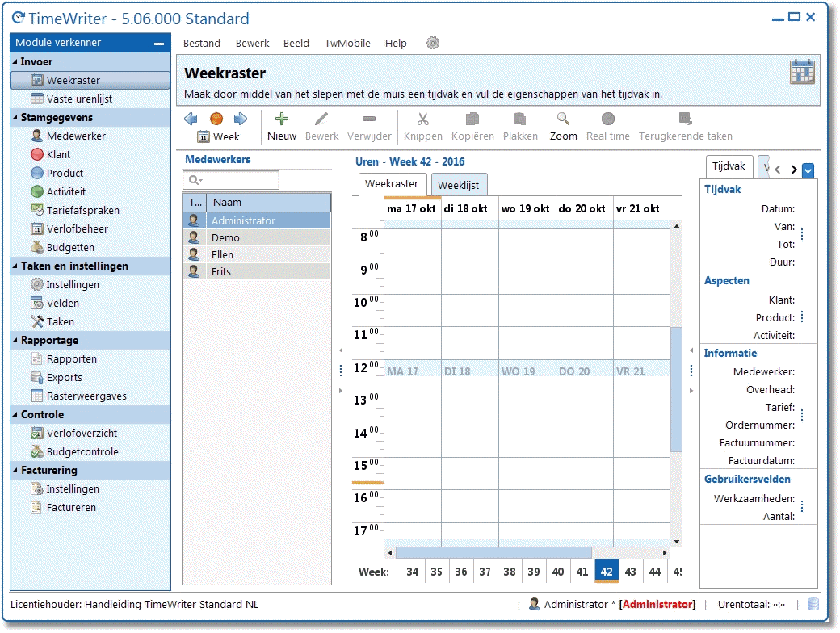Open the Bestand menu
This screenshot has width=840, height=633.
click(x=202, y=43)
